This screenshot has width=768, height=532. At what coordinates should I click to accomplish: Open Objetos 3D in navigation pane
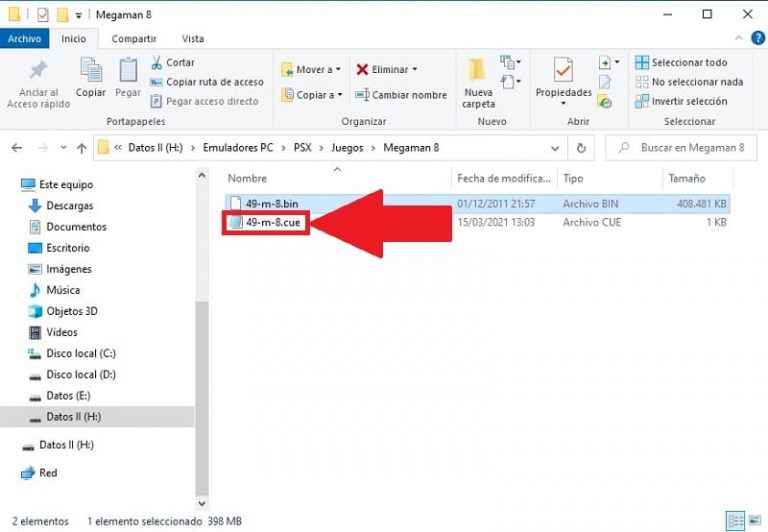coord(63,311)
